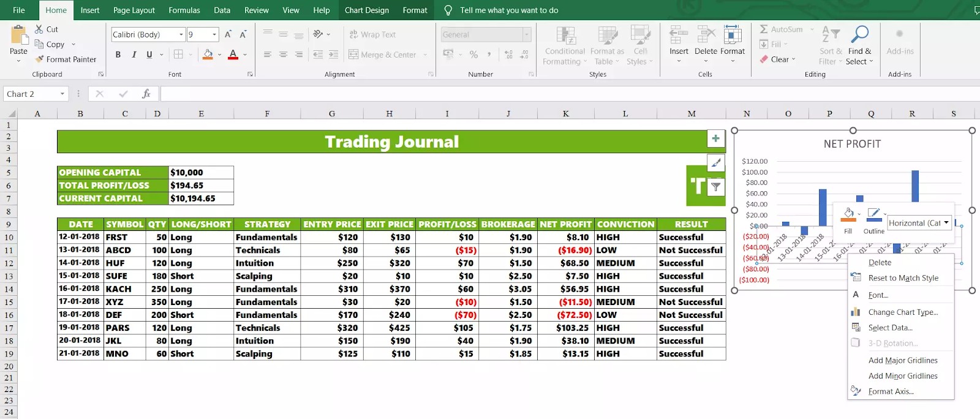This screenshot has width=980, height=419.
Task: Toggle Wrap Text
Action: 372,34
